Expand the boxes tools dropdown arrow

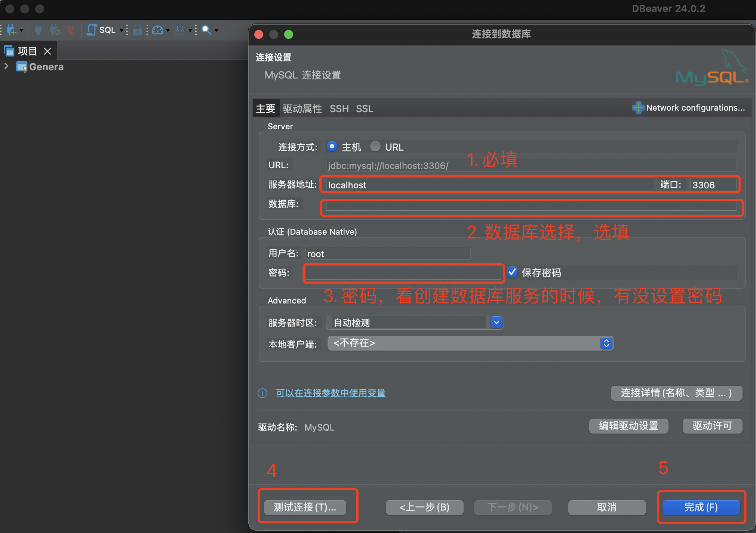tap(190, 30)
